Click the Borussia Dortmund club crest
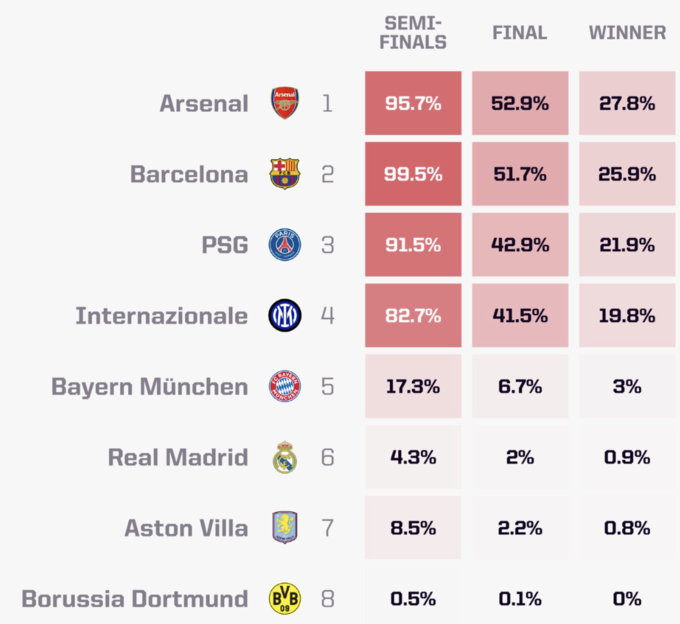 (x=285, y=599)
